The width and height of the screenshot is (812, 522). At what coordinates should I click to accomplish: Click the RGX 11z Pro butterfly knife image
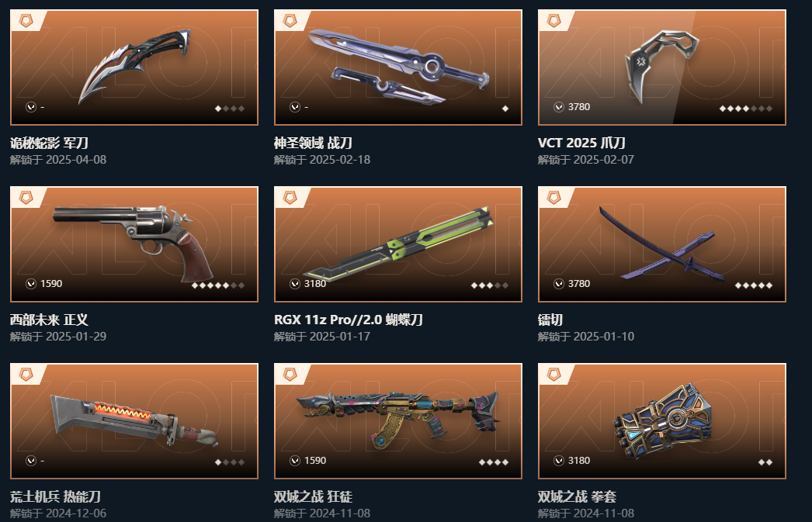tap(397, 243)
